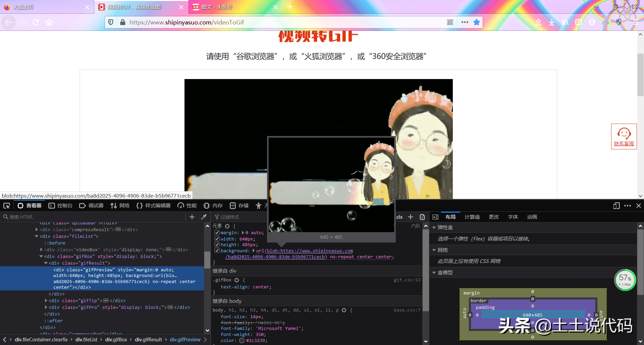644x345 pixels.
Task: Expand the videoBox div node
Action: 41,250
